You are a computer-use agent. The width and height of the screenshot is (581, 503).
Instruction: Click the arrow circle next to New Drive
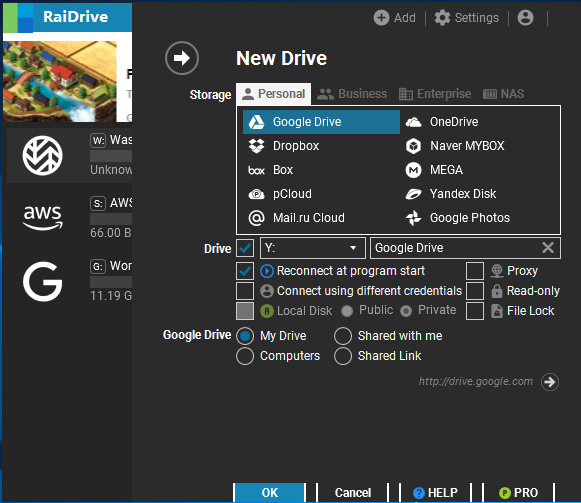(x=182, y=58)
